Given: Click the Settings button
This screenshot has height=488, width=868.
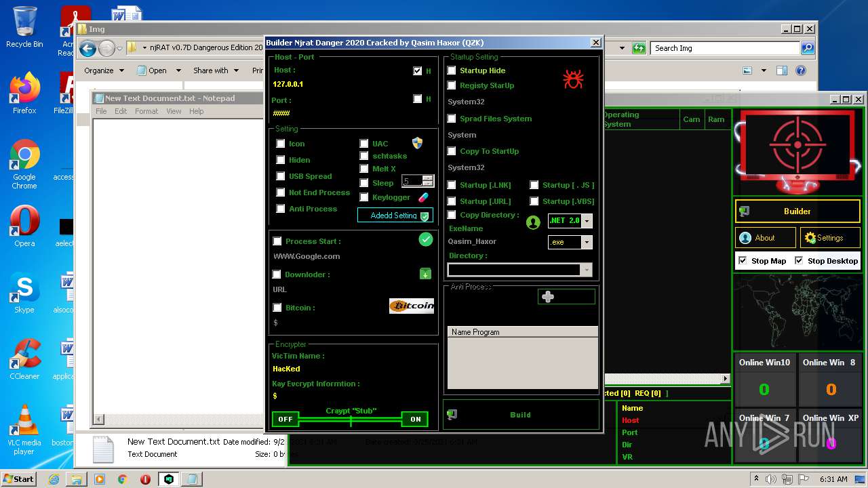Looking at the screenshot, I should coord(830,238).
